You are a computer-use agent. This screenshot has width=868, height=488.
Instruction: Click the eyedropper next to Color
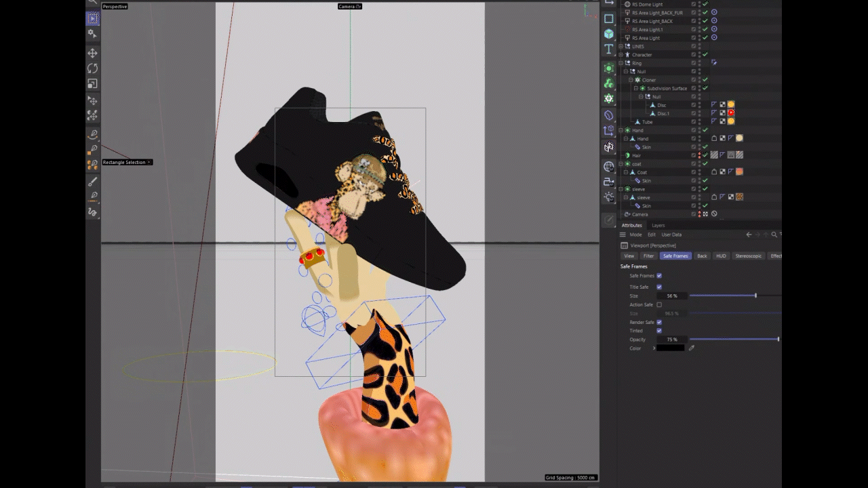[692, 348]
